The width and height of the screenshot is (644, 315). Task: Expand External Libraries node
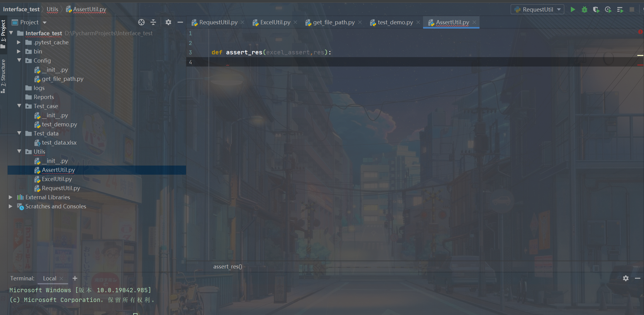coord(11,197)
